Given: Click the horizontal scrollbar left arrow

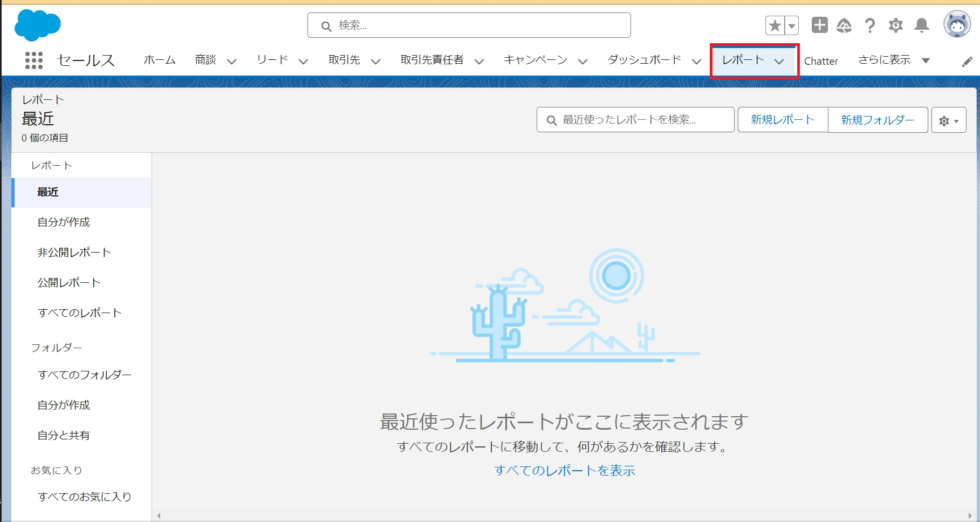Looking at the screenshot, I should point(159,516).
